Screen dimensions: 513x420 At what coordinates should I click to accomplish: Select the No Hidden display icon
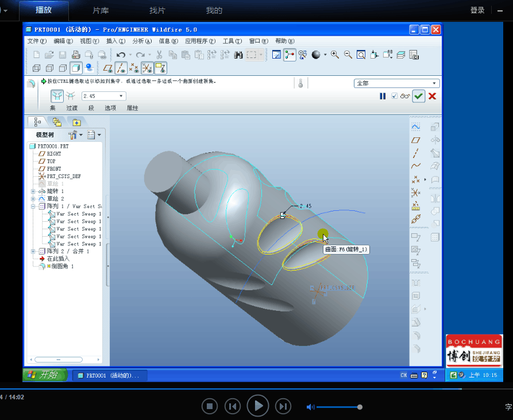click(63, 68)
